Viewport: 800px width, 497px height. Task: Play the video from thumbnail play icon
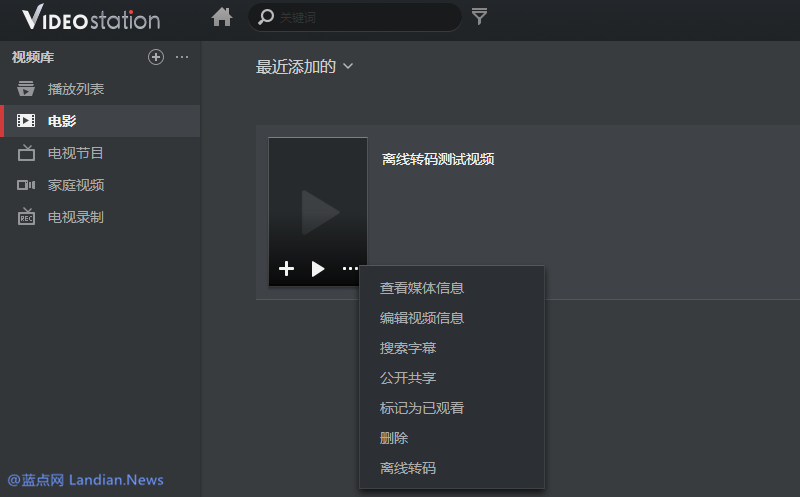click(318, 268)
